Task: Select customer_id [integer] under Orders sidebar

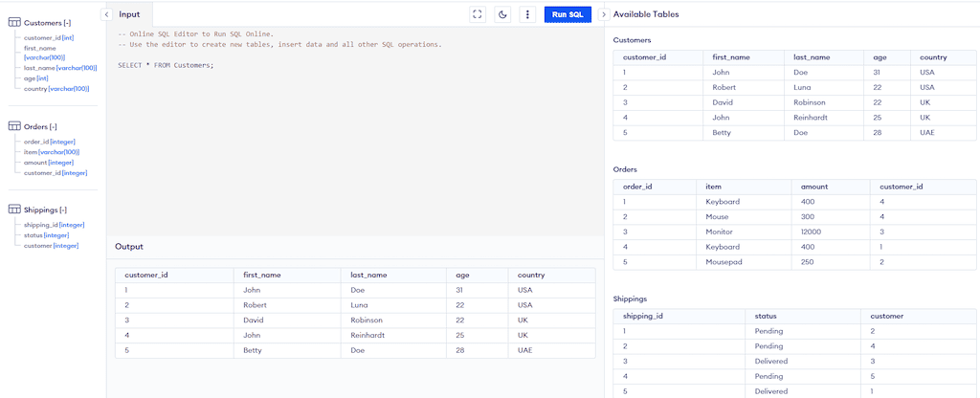Action: tap(56, 173)
